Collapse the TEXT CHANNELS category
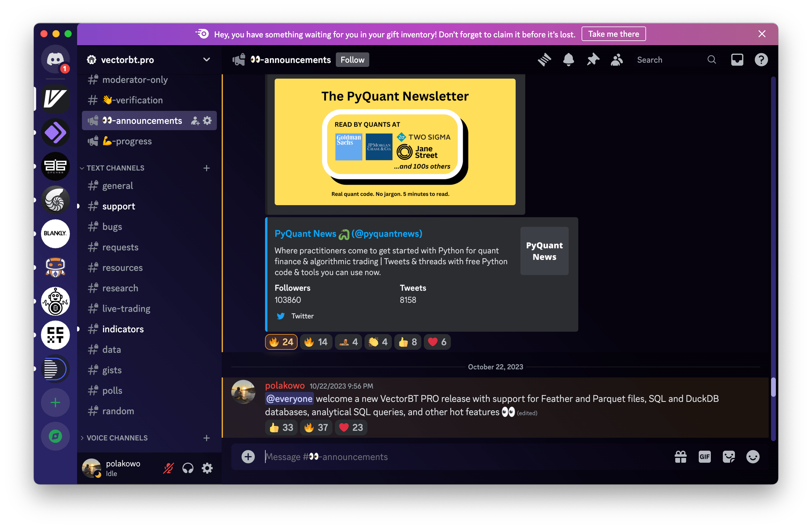Screen dimensions: 812x529 point(115,168)
